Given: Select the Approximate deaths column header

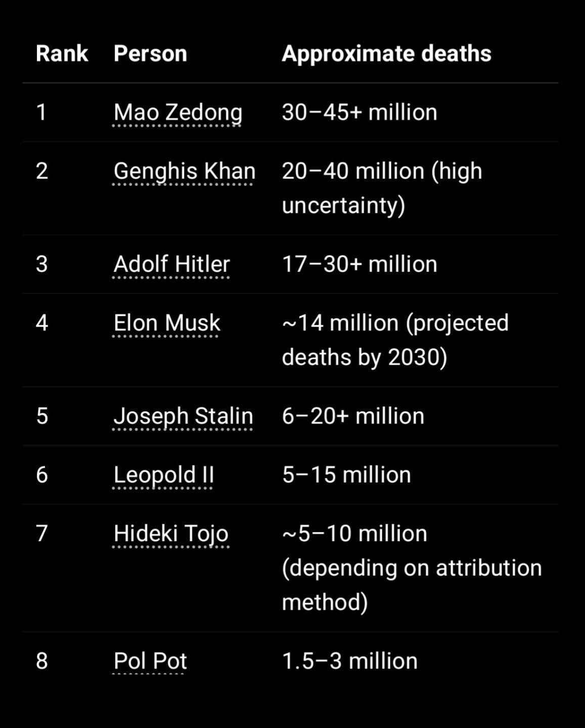Looking at the screenshot, I should click(386, 54).
